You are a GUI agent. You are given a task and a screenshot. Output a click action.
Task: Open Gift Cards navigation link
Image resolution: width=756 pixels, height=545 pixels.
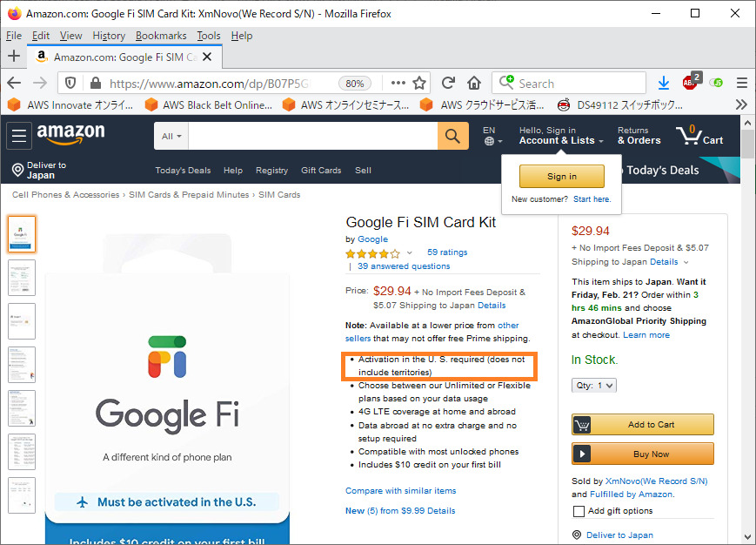click(321, 171)
